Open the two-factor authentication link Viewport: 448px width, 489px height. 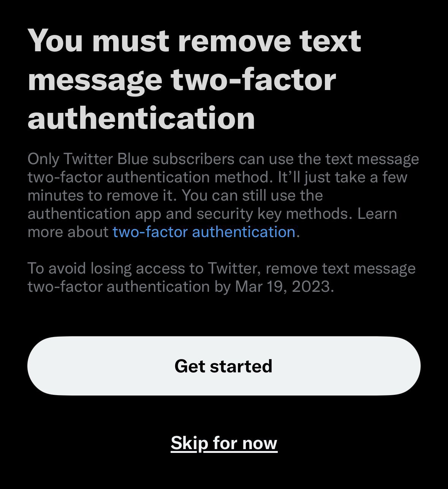[x=204, y=232]
